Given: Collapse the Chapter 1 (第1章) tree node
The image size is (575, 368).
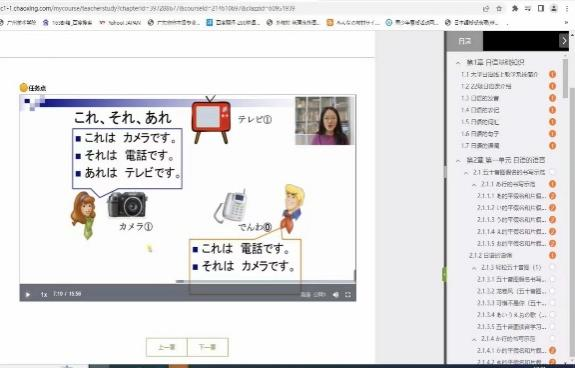Looking at the screenshot, I should coord(458,63).
